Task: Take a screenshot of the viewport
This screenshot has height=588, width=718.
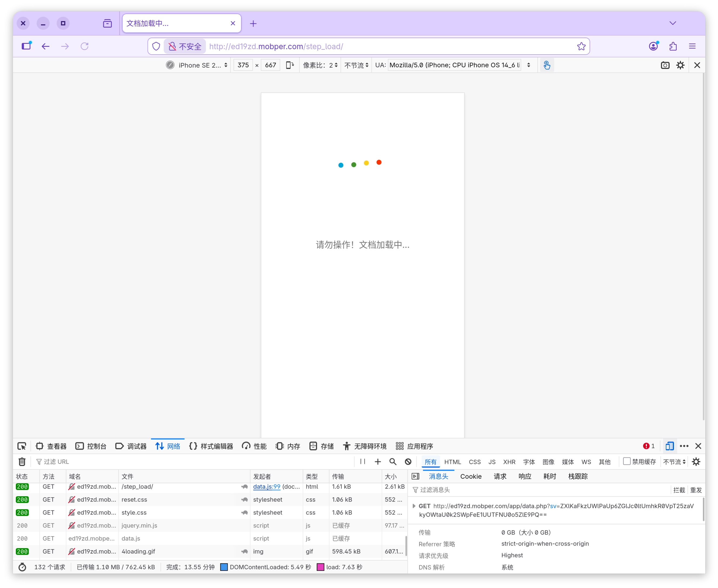Action: tap(665, 65)
